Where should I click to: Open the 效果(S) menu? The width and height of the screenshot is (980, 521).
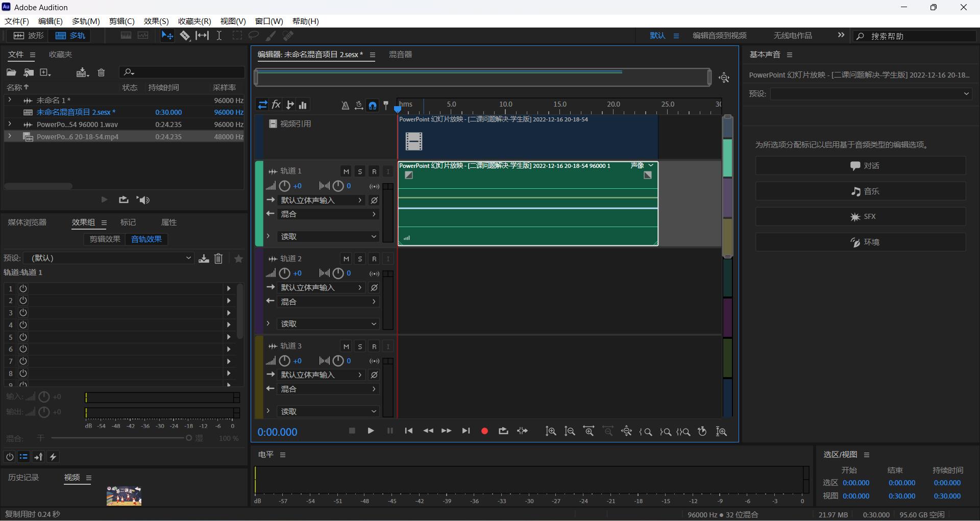point(156,21)
